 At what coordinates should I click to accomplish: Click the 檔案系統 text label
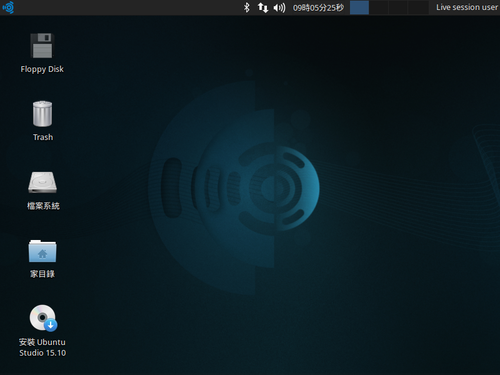43,206
